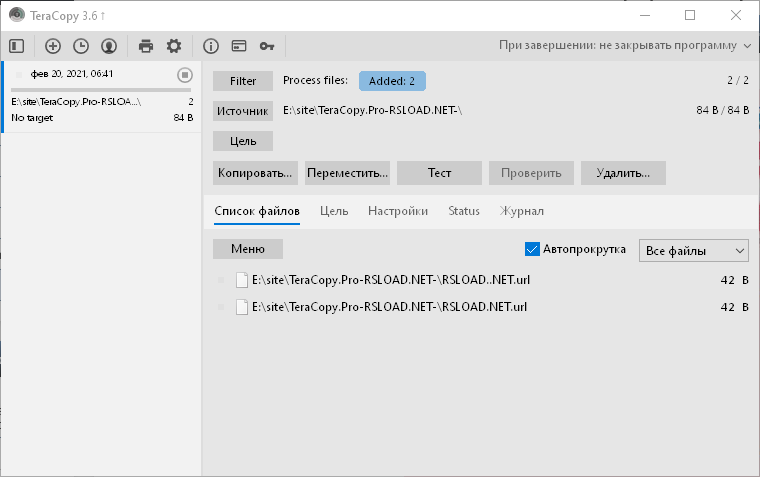Screen dimensions: 760x477
Task: Click the add new task plus icon
Action: coord(53,46)
